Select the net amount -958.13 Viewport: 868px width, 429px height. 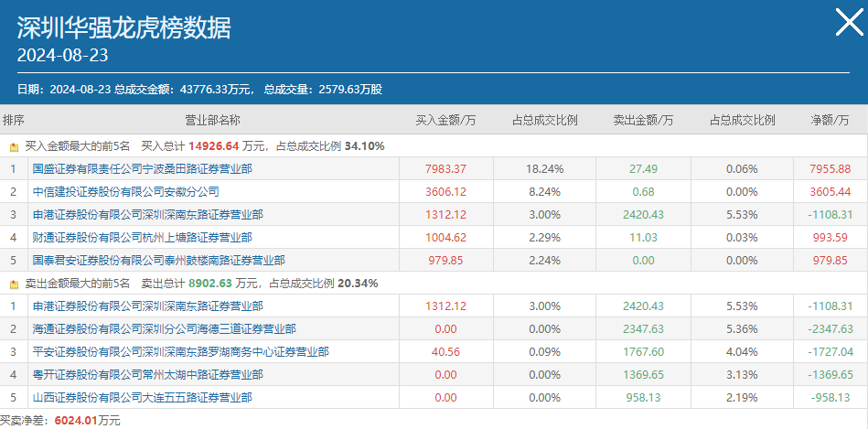[x=830, y=398]
